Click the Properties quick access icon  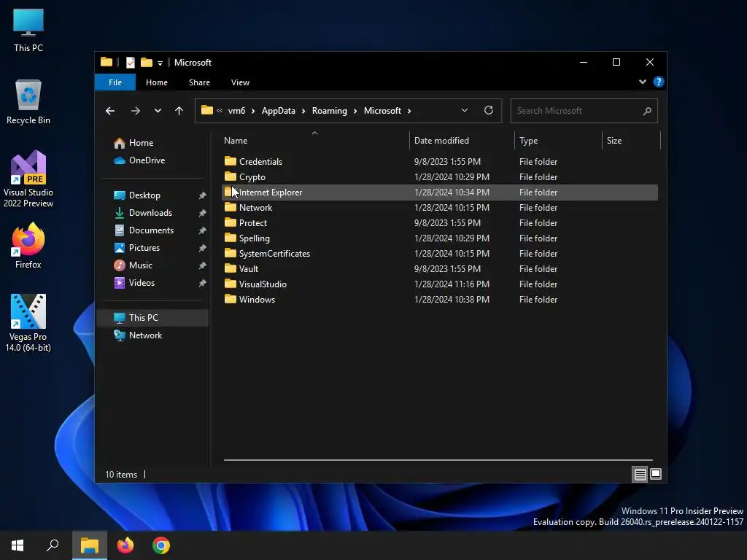click(130, 63)
